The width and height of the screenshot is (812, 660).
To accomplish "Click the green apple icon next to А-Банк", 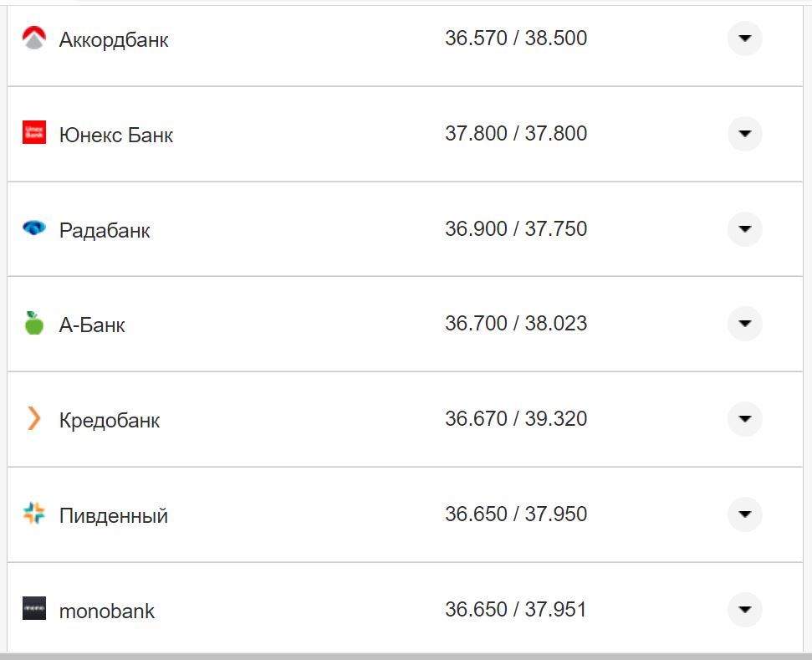I will [x=33, y=324].
